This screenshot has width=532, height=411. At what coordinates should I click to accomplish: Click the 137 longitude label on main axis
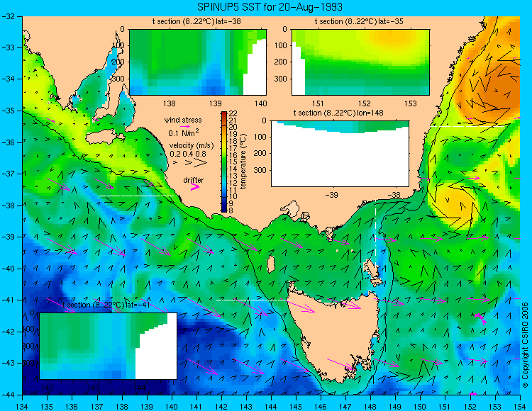(x=97, y=407)
